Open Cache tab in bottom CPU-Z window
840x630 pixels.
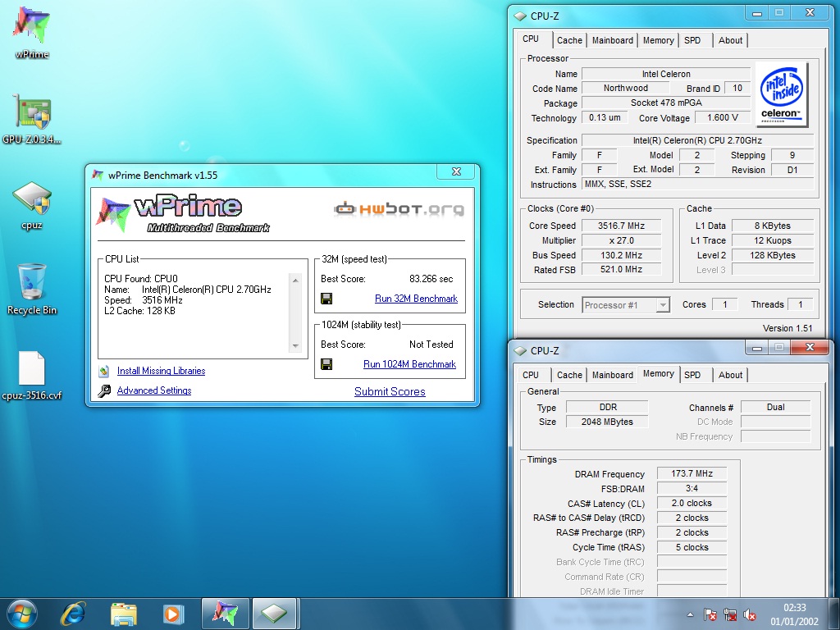point(569,375)
